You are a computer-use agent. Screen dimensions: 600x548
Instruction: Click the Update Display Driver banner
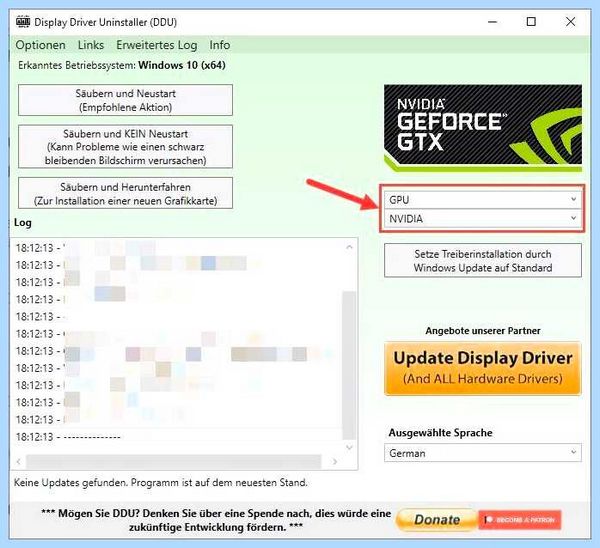coord(483,369)
